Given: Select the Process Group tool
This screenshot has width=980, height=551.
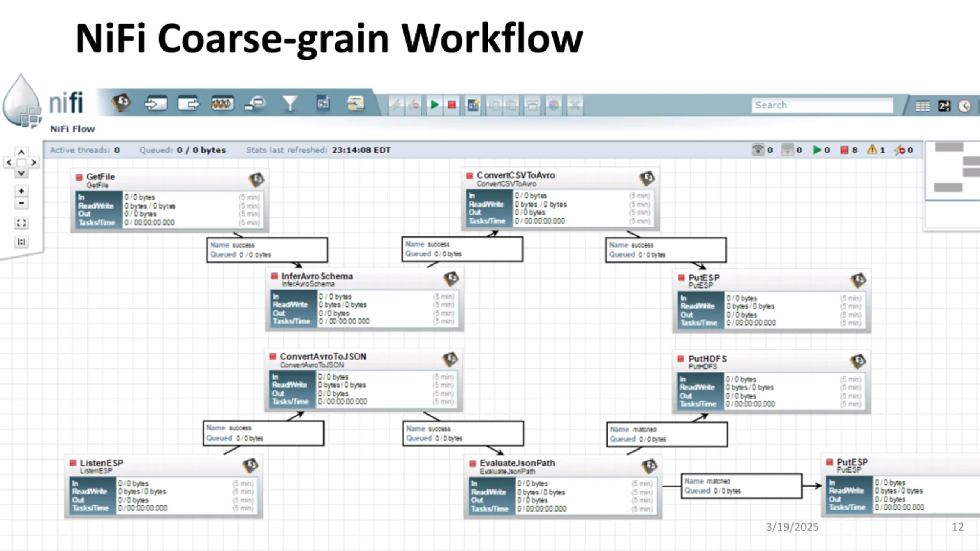Looking at the screenshot, I should point(222,104).
